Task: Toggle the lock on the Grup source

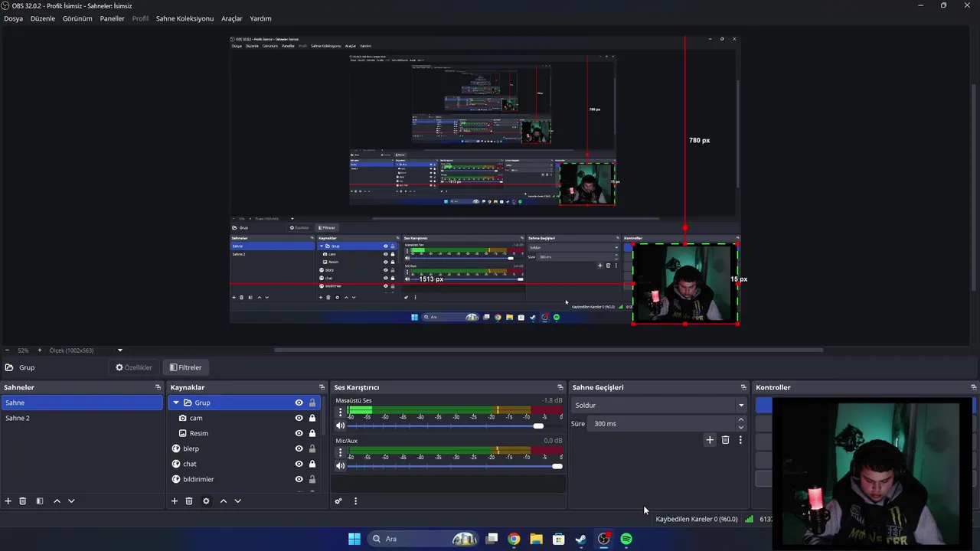Action: click(312, 403)
